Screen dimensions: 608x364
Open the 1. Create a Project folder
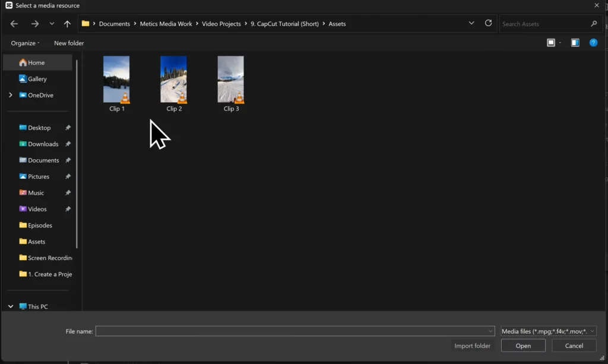45,274
